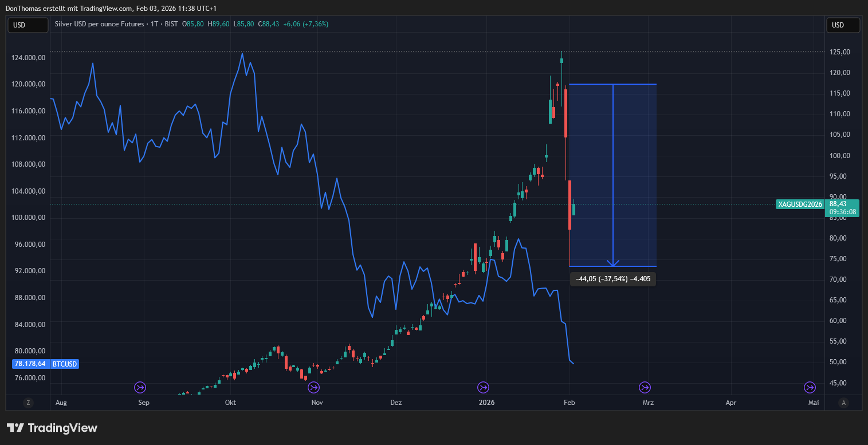This screenshot has width=868, height=445.
Task: Click the 105,00 level on right scale
Action: pos(839,135)
